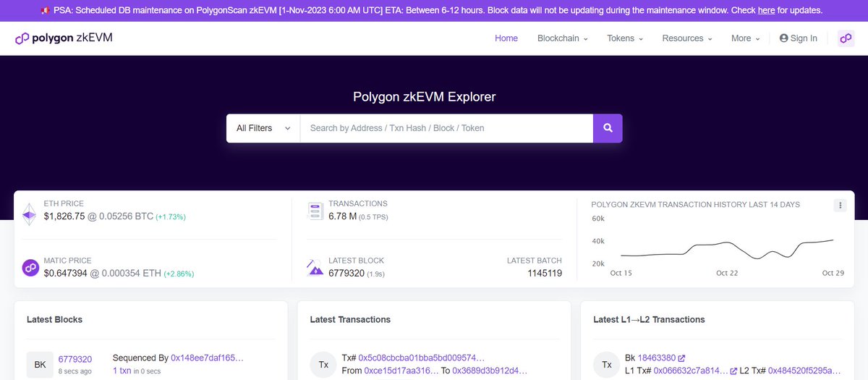Image resolution: width=868 pixels, height=380 pixels.
Task: Open chart options three-dot menu
Action: click(x=840, y=206)
